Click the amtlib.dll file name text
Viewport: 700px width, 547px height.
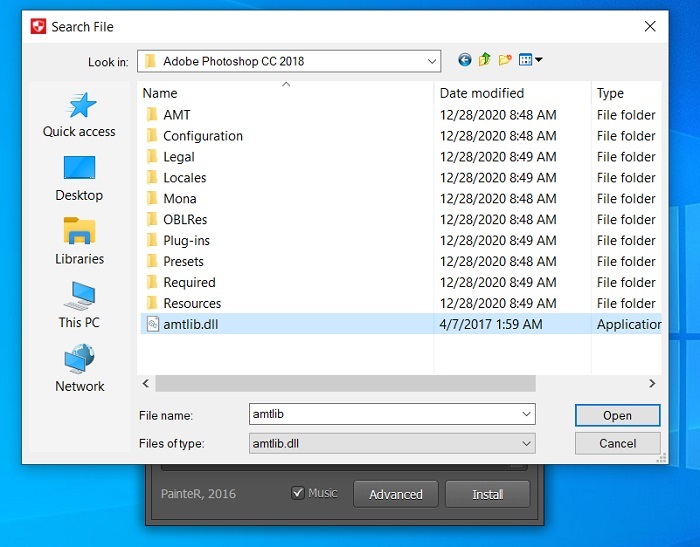click(x=191, y=324)
